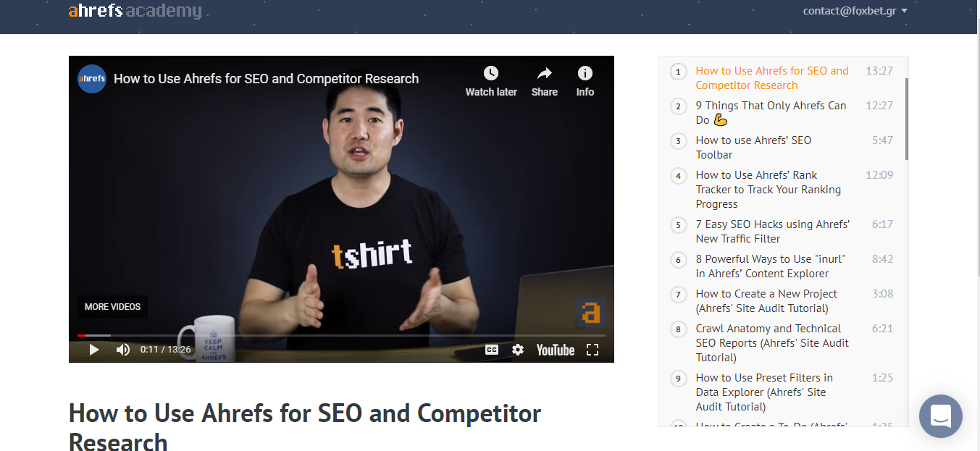Image resolution: width=980 pixels, height=451 pixels.
Task: Open lesson 'How to Create a New Project'
Action: click(x=766, y=301)
